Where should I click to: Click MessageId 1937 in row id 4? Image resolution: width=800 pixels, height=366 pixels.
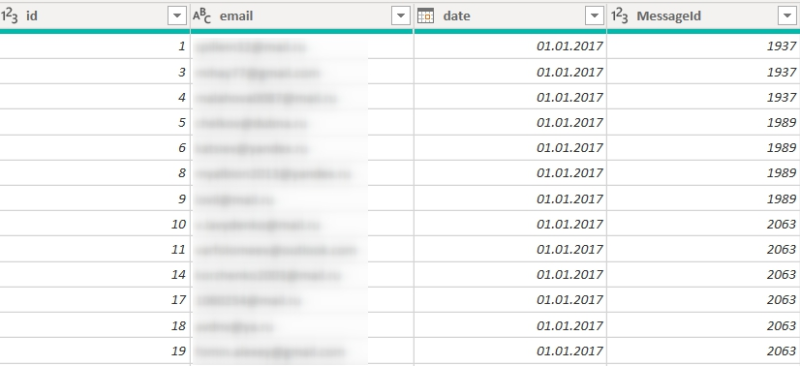point(704,97)
